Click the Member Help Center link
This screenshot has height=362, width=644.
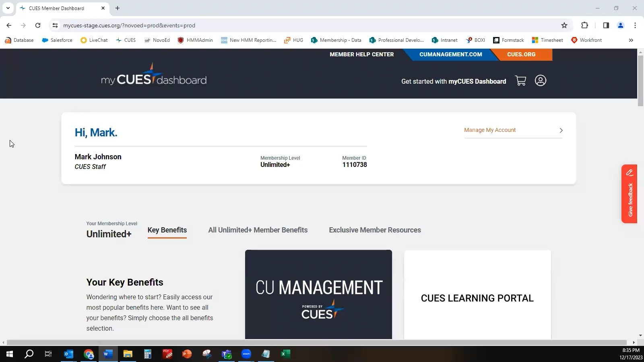pyautogui.click(x=361, y=54)
